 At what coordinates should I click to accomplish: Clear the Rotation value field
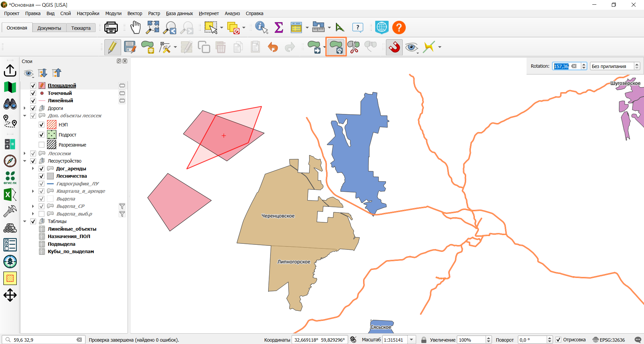(x=574, y=66)
